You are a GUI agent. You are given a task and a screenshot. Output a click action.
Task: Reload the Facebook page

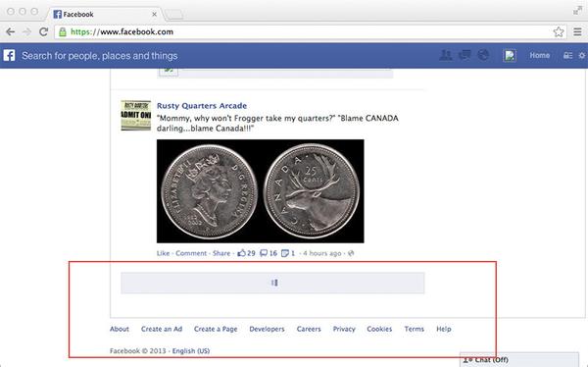pos(43,32)
